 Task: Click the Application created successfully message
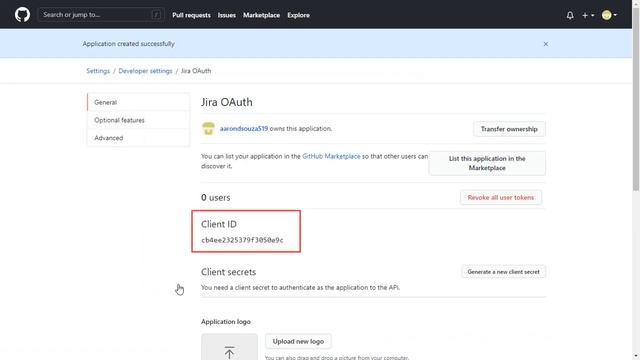point(129,44)
